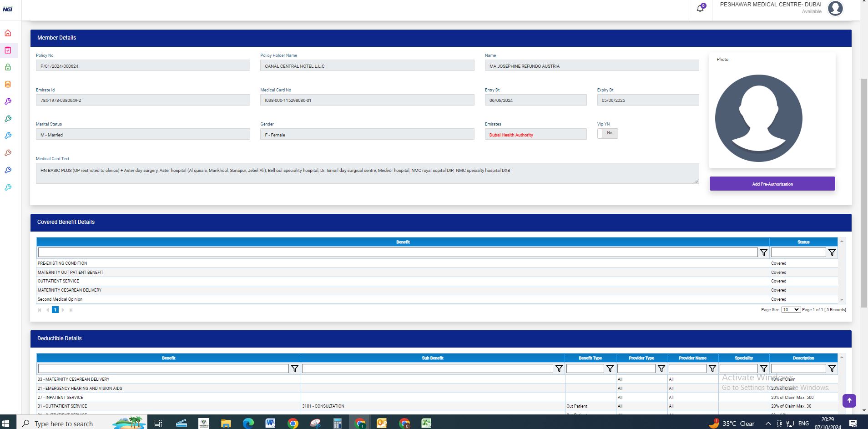Image resolution: width=868 pixels, height=429 pixels.
Task: Click the filter icon for the Provider Name column
Action: point(712,368)
